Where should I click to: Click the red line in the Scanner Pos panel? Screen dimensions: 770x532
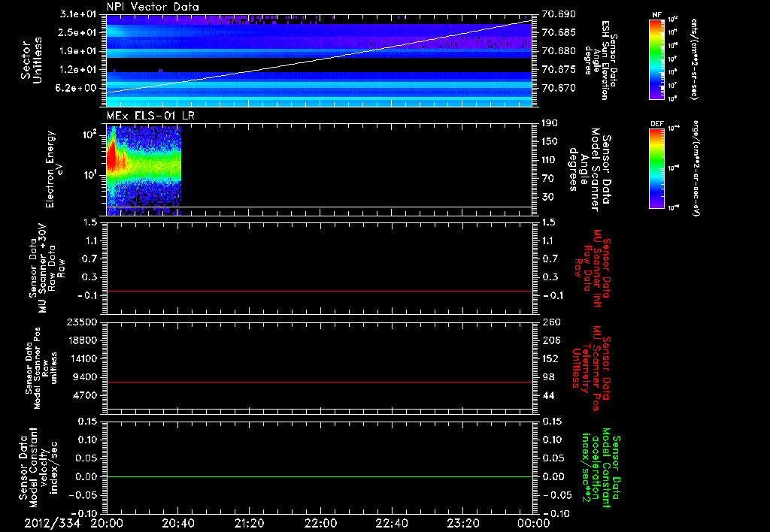(x=319, y=382)
